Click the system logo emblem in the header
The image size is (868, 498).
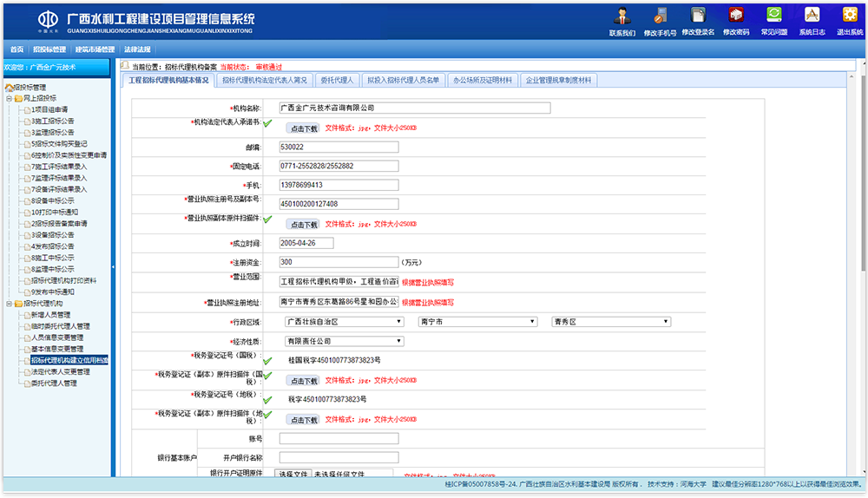48,20
